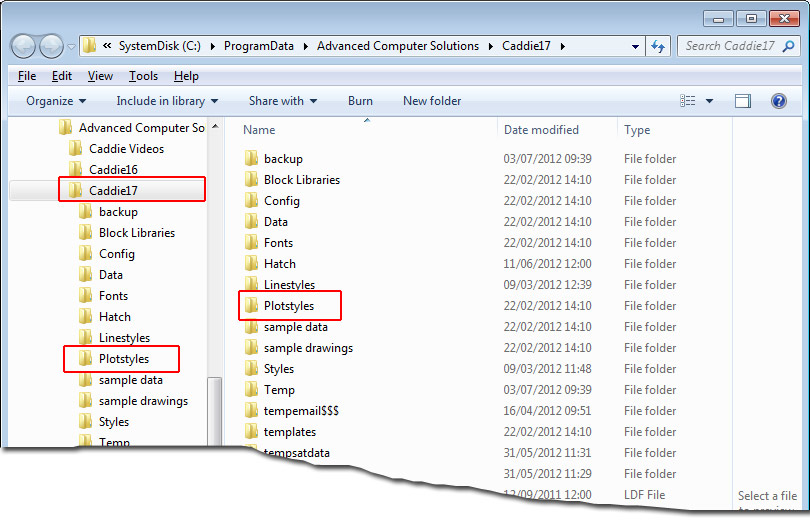Open the Organize dropdown
Screen dimensions: 810x527
point(56,101)
